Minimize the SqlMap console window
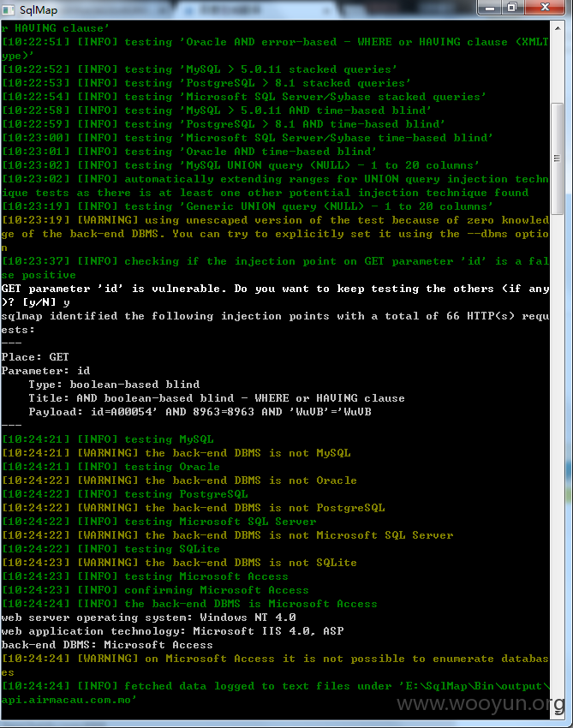The height and width of the screenshot is (728, 573). pos(489,8)
